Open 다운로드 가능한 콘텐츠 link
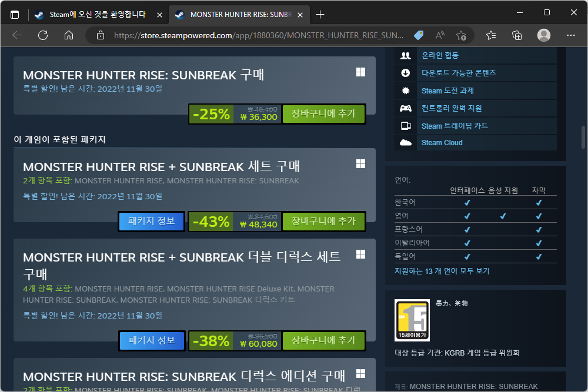This screenshot has width=588, height=392. (459, 73)
